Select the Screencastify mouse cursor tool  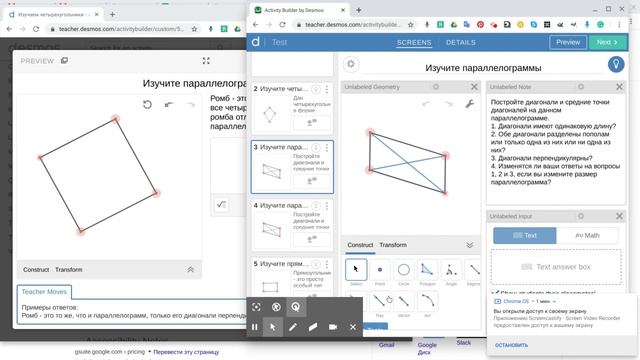click(273, 327)
